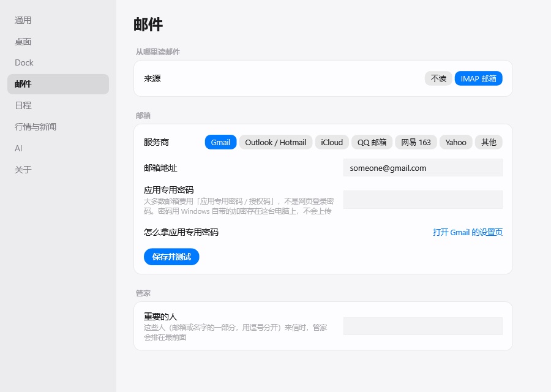Click the 服务商 row label
This screenshot has height=392, width=551.
click(156, 142)
